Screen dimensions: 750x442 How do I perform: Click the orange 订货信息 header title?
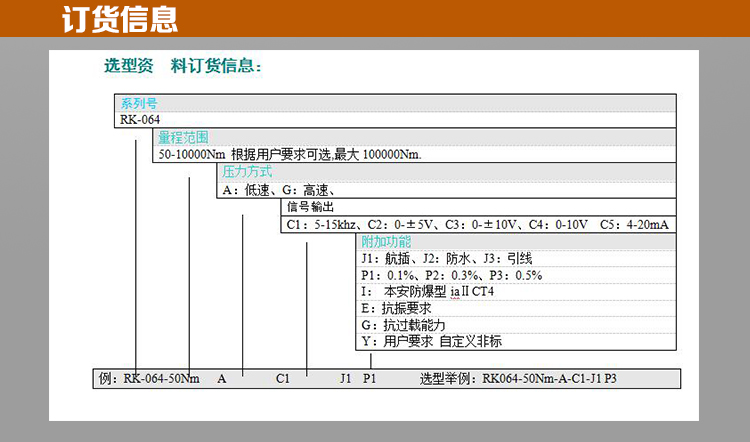119,18
